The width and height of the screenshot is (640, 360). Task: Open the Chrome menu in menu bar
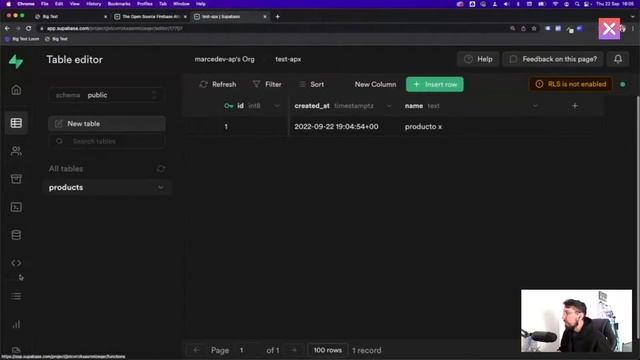coord(26,4)
